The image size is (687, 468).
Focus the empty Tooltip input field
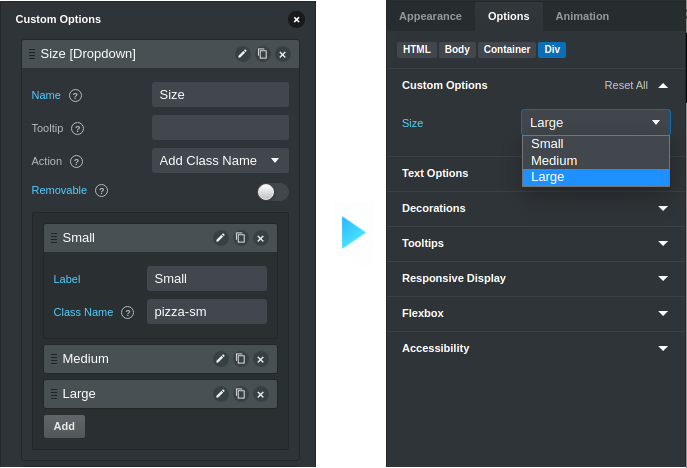pyautogui.click(x=220, y=128)
